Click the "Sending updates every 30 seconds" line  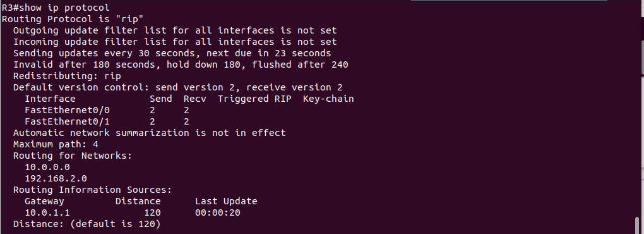172,53
